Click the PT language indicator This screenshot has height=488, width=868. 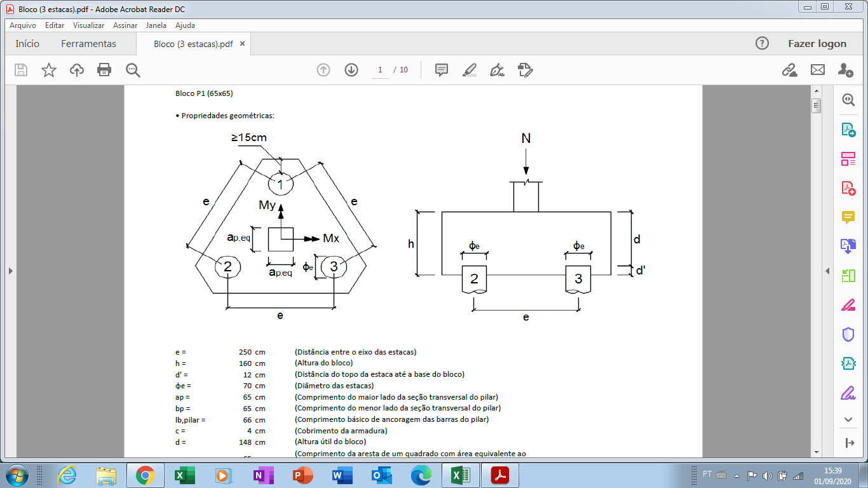707,474
